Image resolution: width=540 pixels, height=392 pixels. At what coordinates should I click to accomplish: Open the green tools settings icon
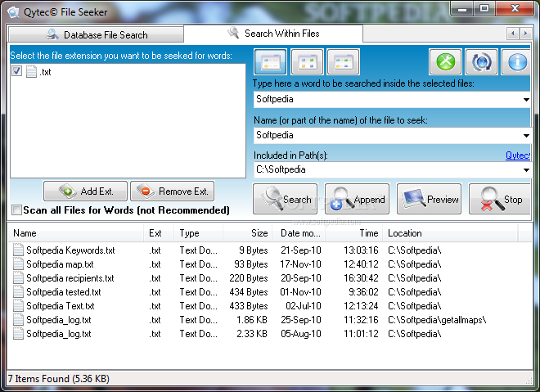(x=445, y=62)
